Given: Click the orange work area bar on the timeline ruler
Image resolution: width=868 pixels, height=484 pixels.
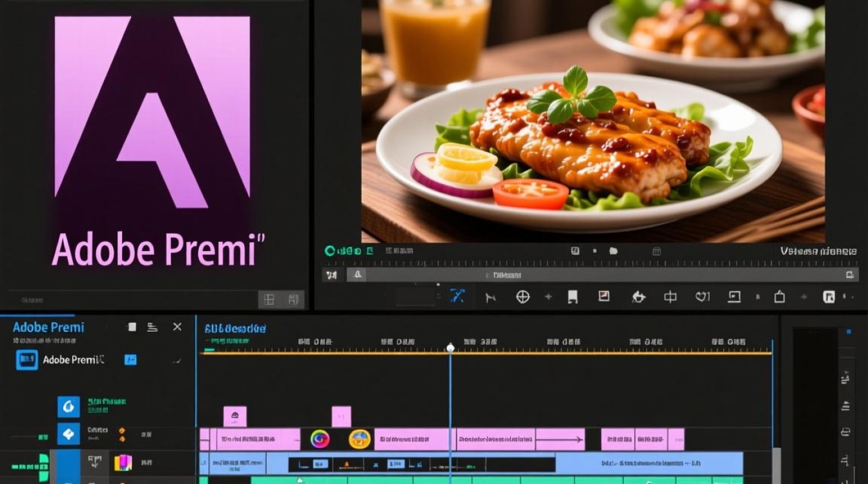Looking at the screenshot, I should pos(488,353).
